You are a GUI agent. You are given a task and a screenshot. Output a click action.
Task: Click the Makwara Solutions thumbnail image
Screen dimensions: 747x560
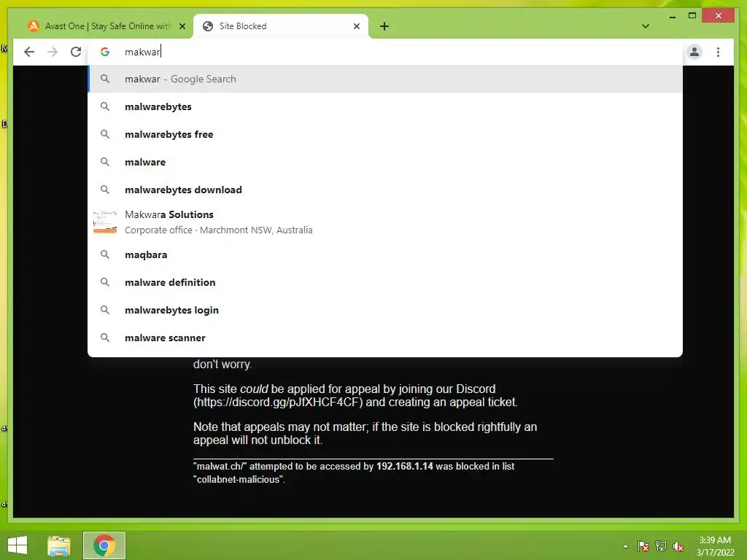click(x=105, y=222)
